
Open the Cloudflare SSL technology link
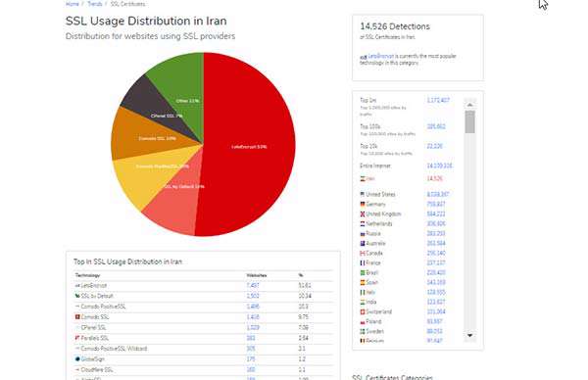(x=97, y=369)
